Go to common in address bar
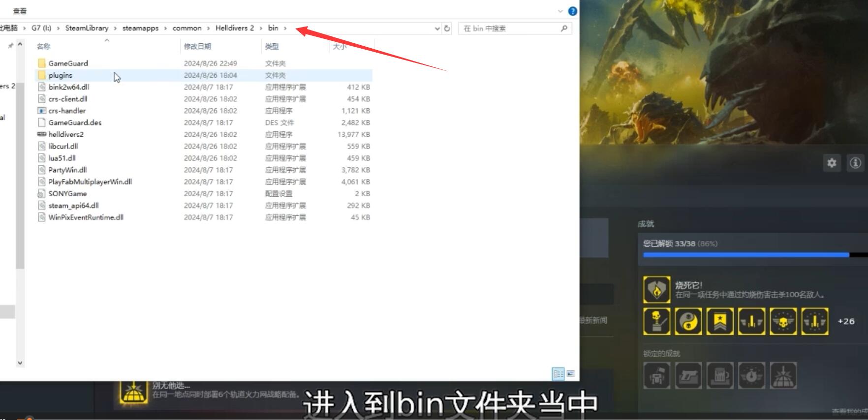 click(x=187, y=28)
